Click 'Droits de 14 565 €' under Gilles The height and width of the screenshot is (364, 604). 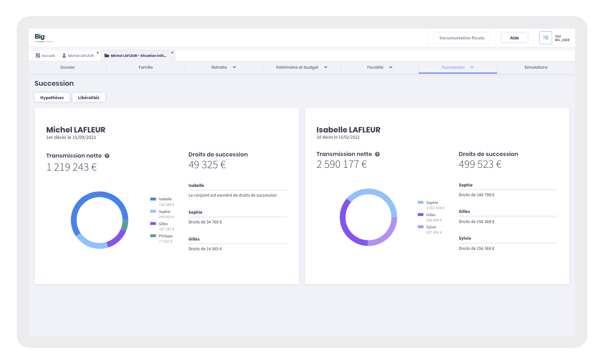[205, 249]
